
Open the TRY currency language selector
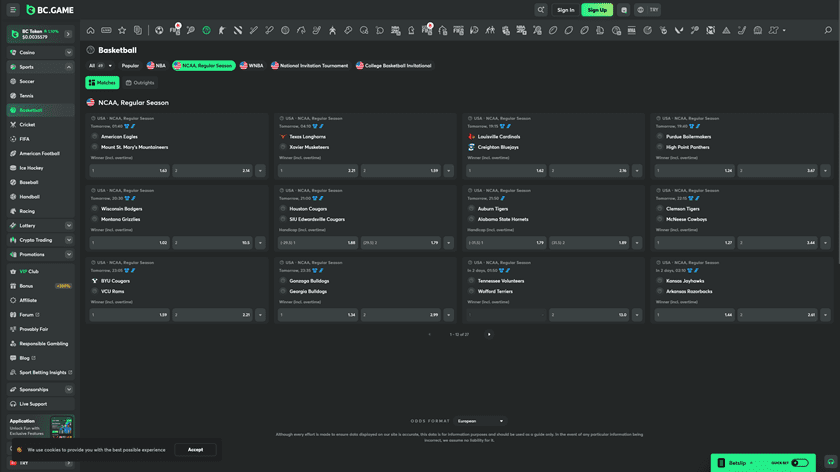(648, 10)
